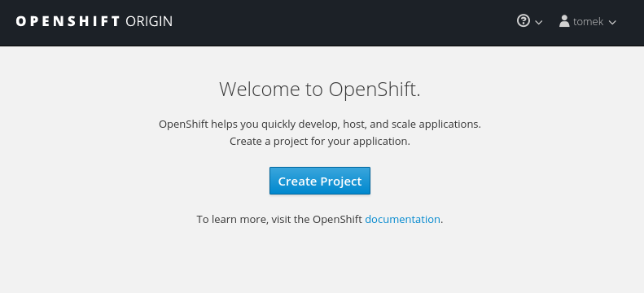
Task: Open the tomek user menu
Action: [x=588, y=21]
